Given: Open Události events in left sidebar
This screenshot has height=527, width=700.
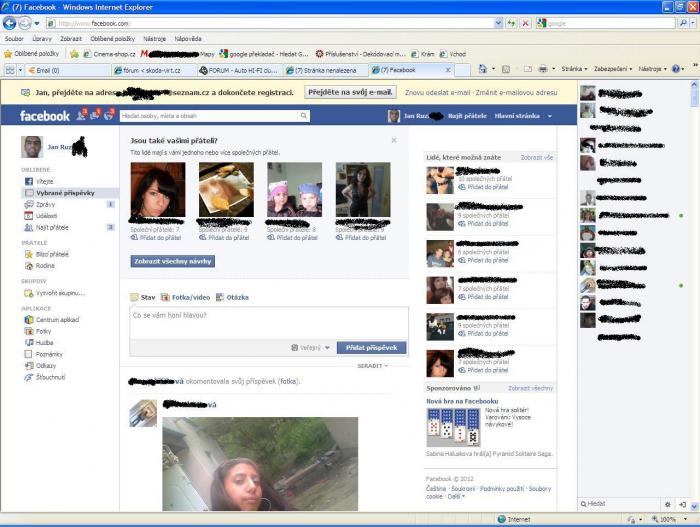Looking at the screenshot, I should [46, 215].
